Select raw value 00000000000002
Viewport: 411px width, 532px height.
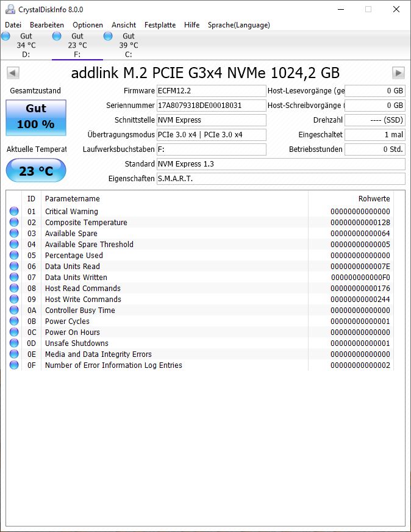[360, 365]
